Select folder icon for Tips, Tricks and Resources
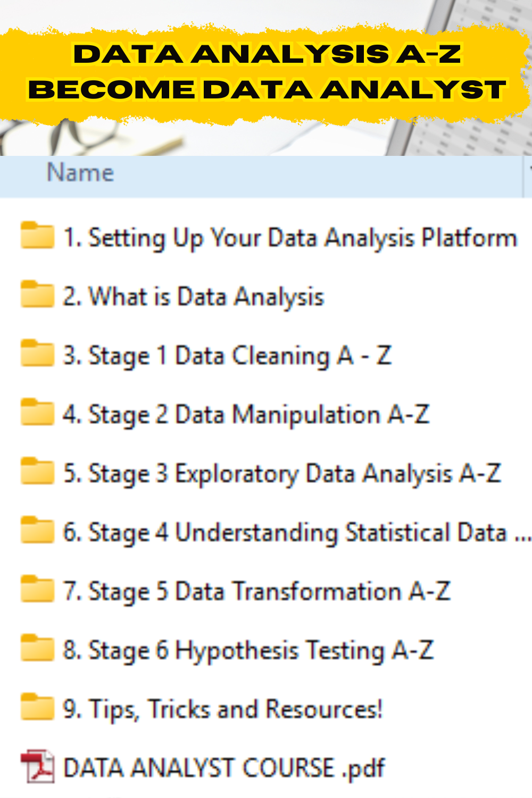This screenshot has height=798, width=532. coord(37,708)
